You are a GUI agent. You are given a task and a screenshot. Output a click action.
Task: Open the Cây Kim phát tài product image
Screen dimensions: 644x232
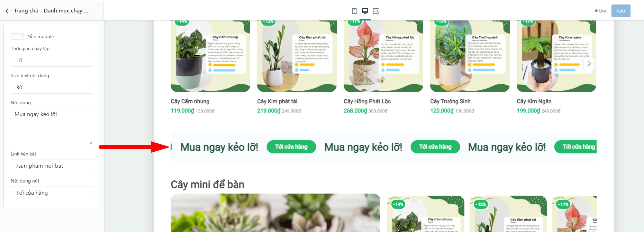pos(297,56)
